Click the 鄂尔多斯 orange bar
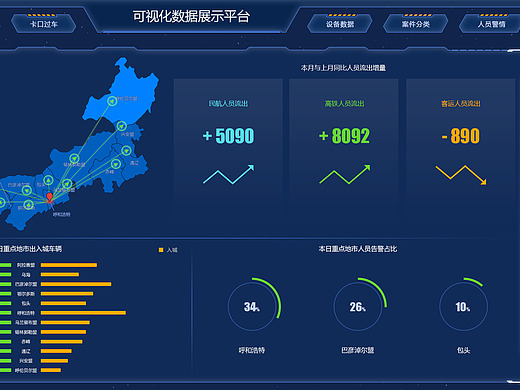Image resolution: width=520 pixels, height=390 pixels. [67, 294]
